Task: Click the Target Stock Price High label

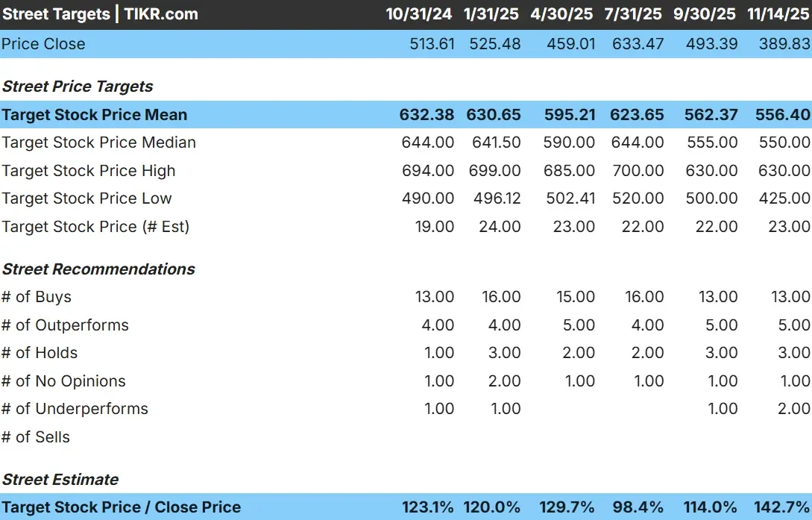Action: [89, 171]
